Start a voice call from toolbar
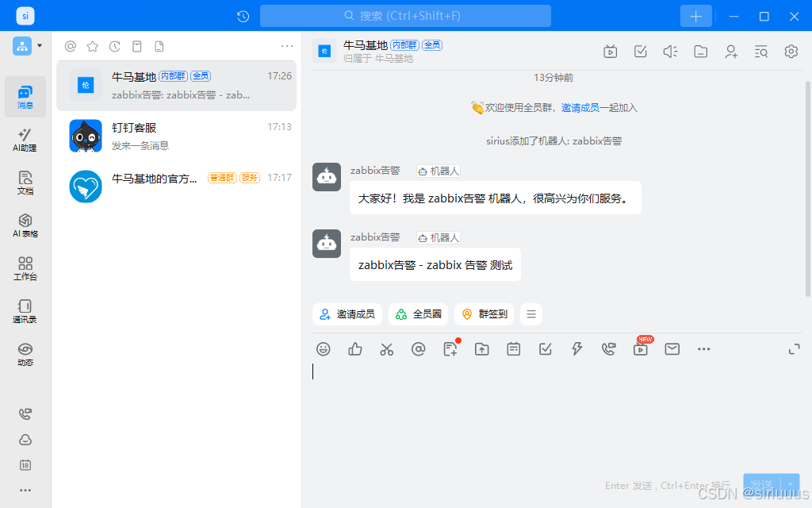This screenshot has width=812, height=508. point(608,349)
